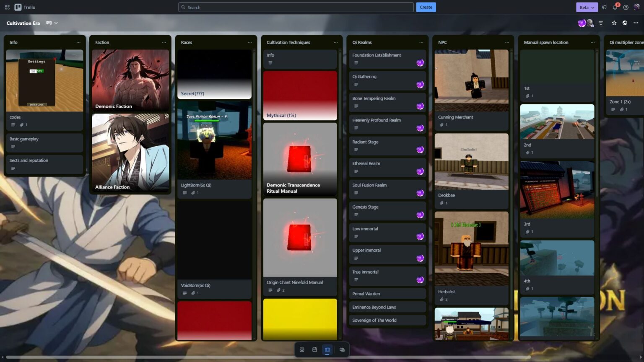644x362 pixels.
Task: Click the notifications bell icon
Action: point(615,7)
